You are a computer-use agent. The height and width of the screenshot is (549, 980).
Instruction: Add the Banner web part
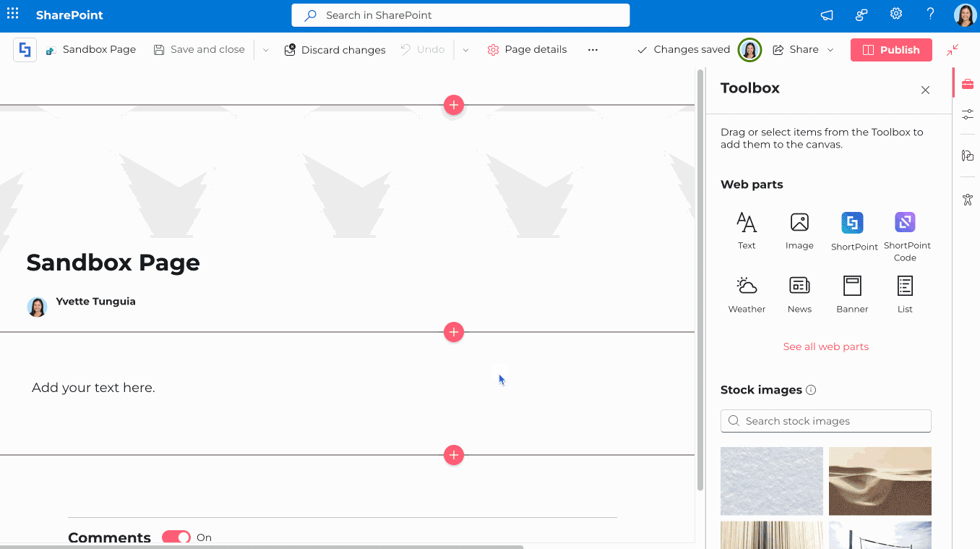pyautogui.click(x=853, y=294)
